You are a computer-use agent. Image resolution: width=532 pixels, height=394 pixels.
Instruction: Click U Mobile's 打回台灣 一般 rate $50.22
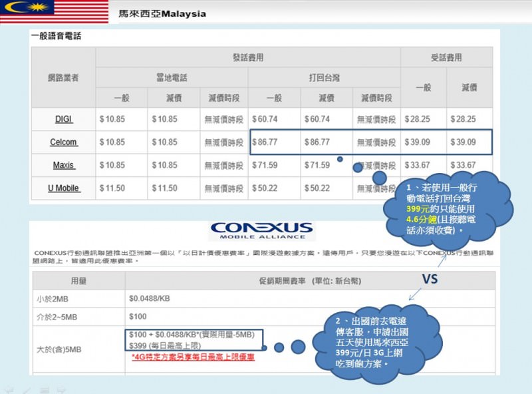(x=265, y=188)
